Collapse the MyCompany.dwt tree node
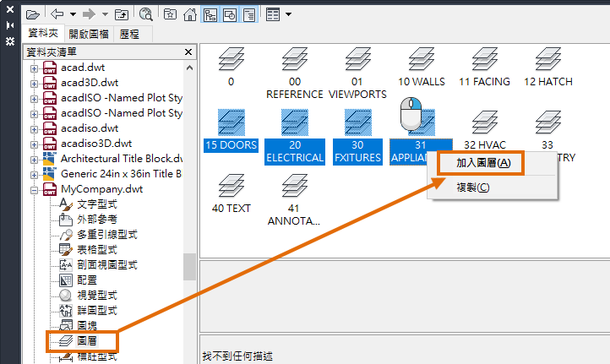The image size is (610, 364). coord(35,190)
